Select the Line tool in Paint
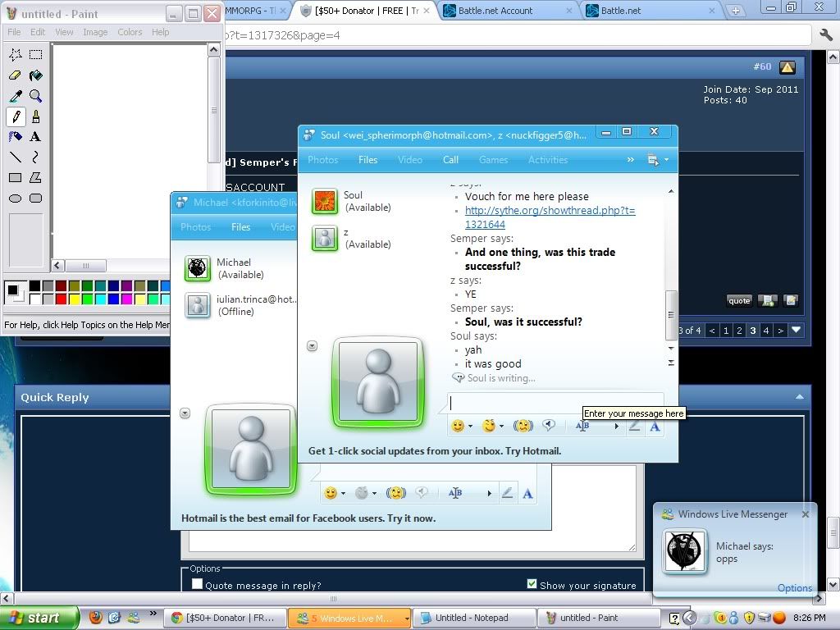This screenshot has width=840, height=630. tap(16, 157)
